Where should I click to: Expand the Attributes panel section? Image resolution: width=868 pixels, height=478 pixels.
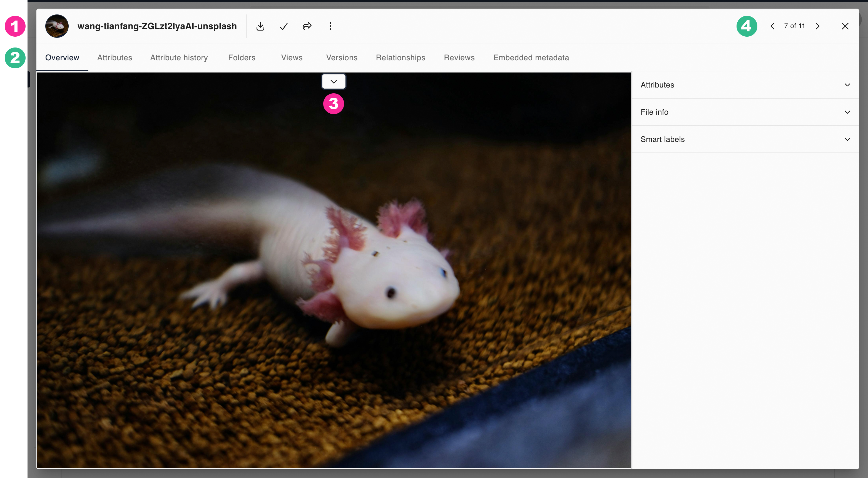745,85
